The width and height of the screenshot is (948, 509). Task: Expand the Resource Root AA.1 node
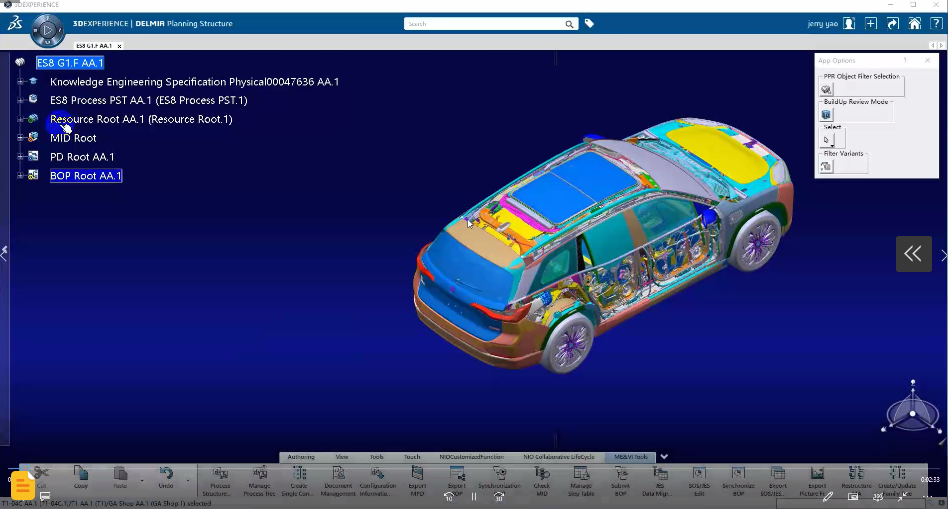pyautogui.click(x=20, y=119)
